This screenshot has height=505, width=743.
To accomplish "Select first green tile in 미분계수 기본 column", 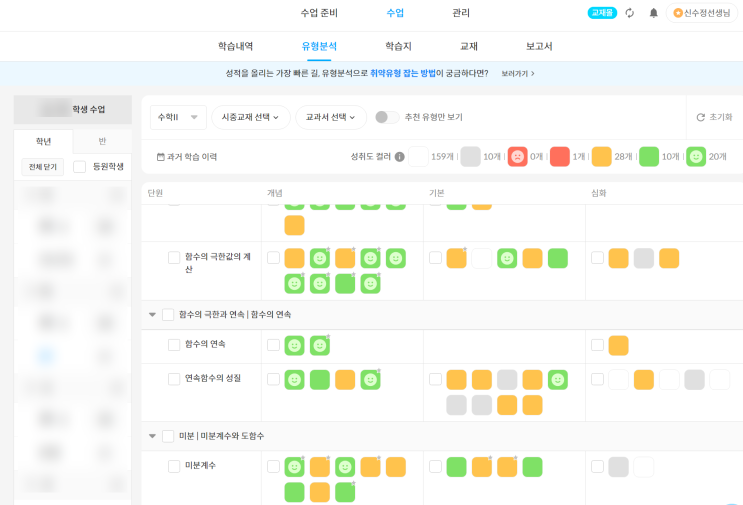I will (456, 467).
